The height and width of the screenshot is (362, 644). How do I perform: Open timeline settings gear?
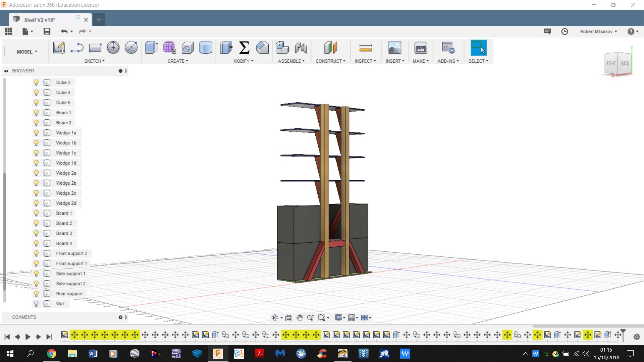[637, 337]
